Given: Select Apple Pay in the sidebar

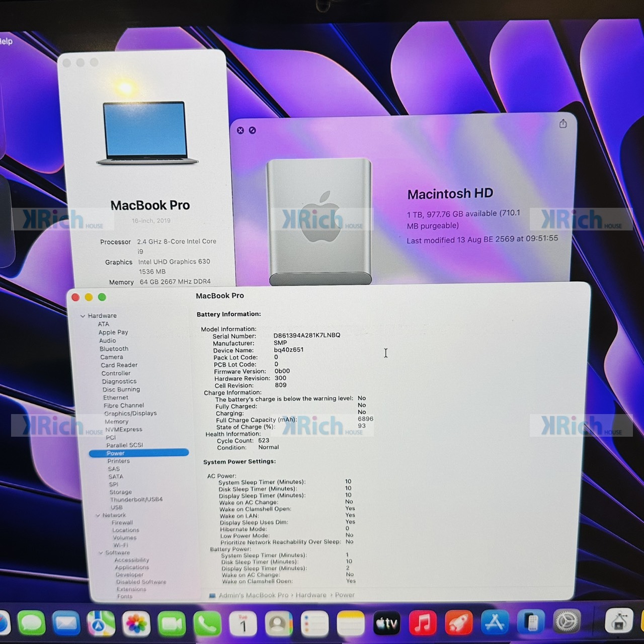Looking at the screenshot, I should 113,332.
